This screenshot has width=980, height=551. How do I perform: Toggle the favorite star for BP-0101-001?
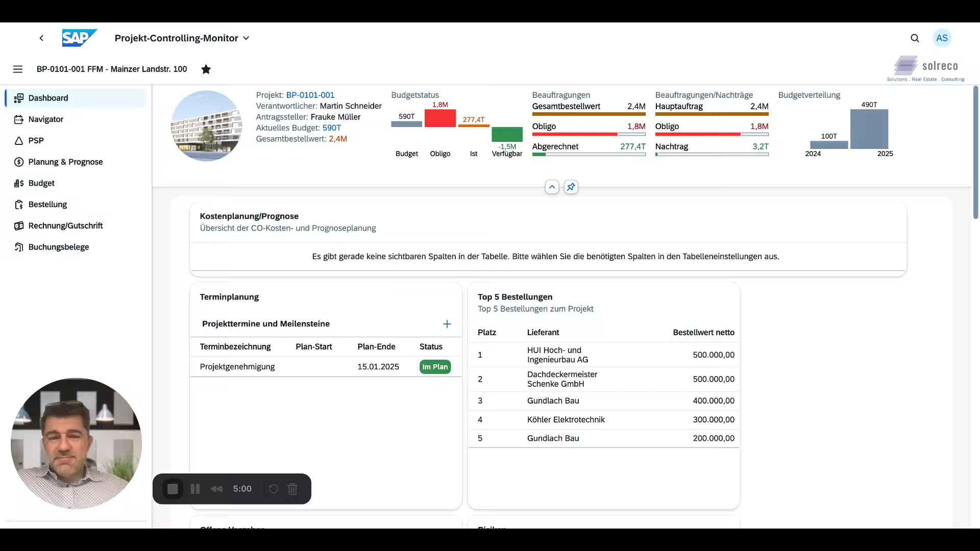(206, 69)
